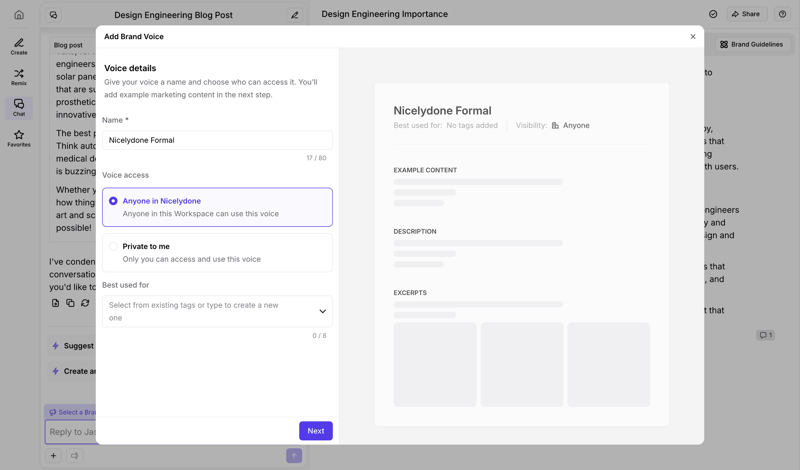Click the Nicelydone Formal preview heading
The image size is (800, 470).
click(x=442, y=110)
